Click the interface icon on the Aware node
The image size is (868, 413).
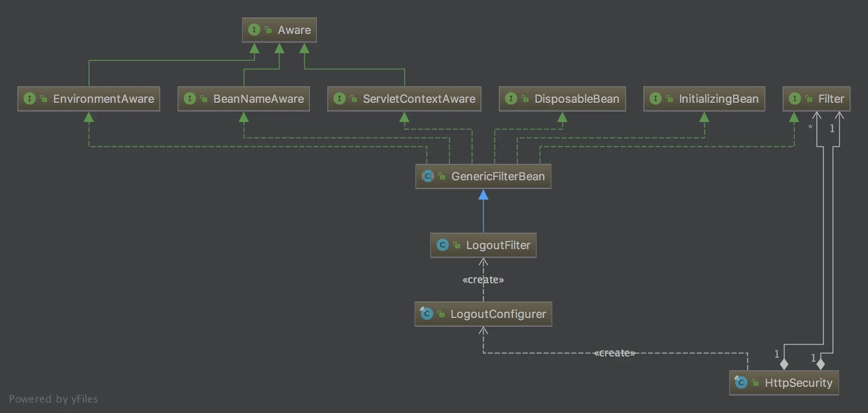(254, 30)
